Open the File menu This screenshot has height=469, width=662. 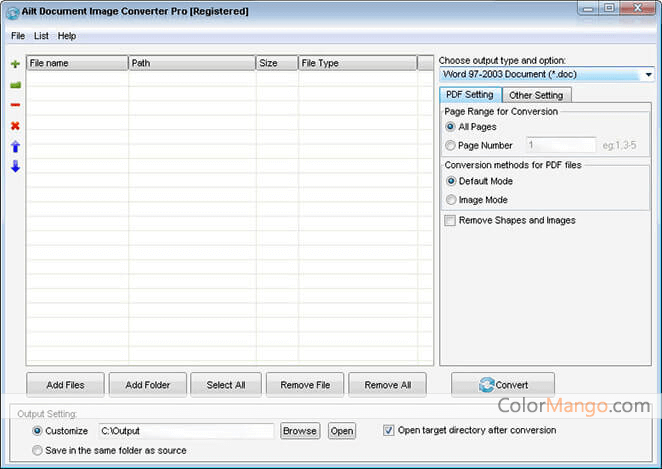(x=18, y=36)
